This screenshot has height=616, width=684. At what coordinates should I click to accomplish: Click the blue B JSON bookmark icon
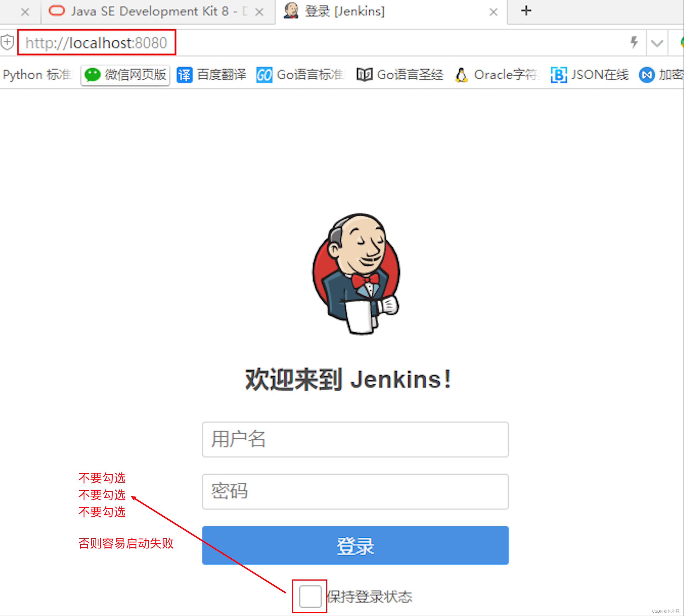click(x=558, y=75)
